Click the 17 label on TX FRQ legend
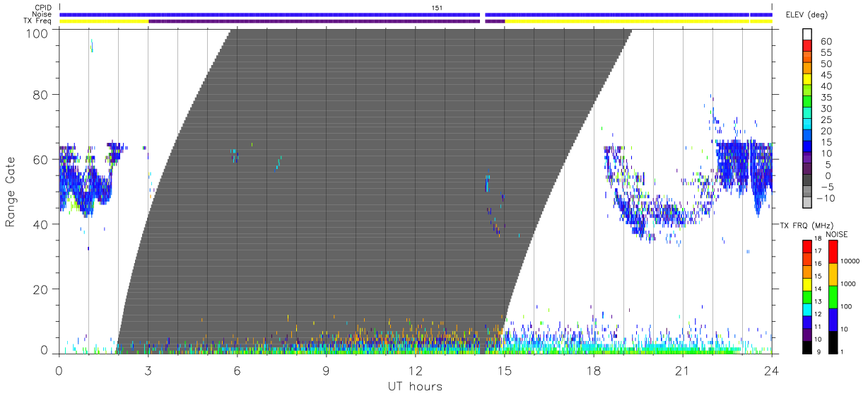Viewport: 868px width, 401px height. [x=817, y=251]
